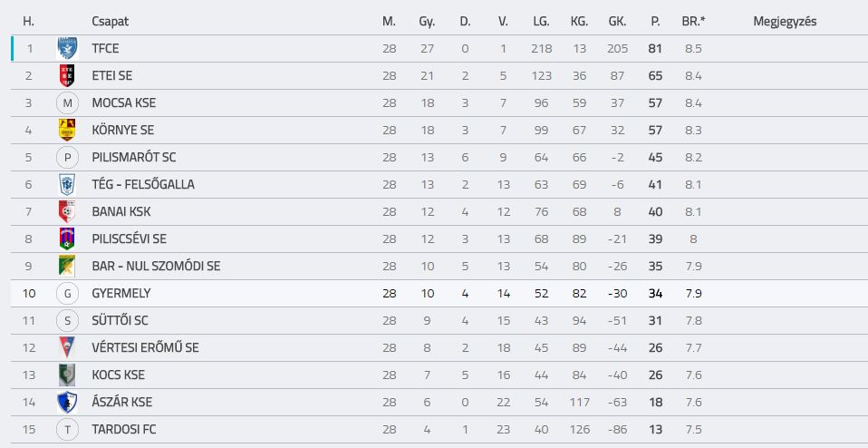
Task: Click the ETEI SE red-black shield logo
Action: coord(67,75)
